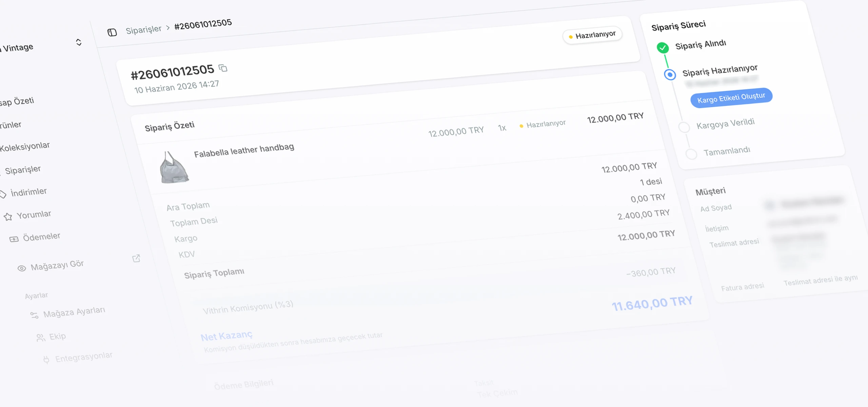Screen dimensions: 868x407
Task: Click the 1x quantity in the product row
Action: pos(502,128)
